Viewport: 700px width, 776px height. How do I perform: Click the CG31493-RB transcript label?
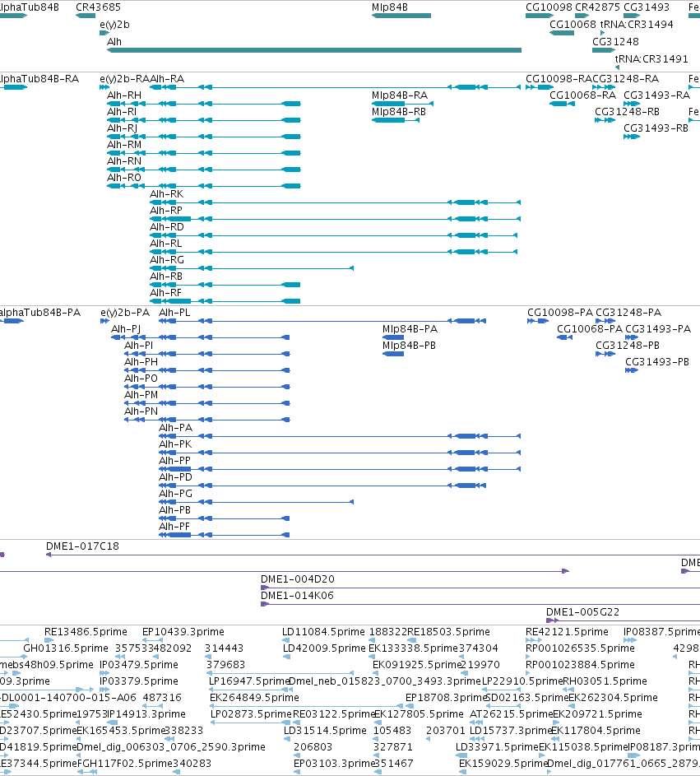pos(656,128)
